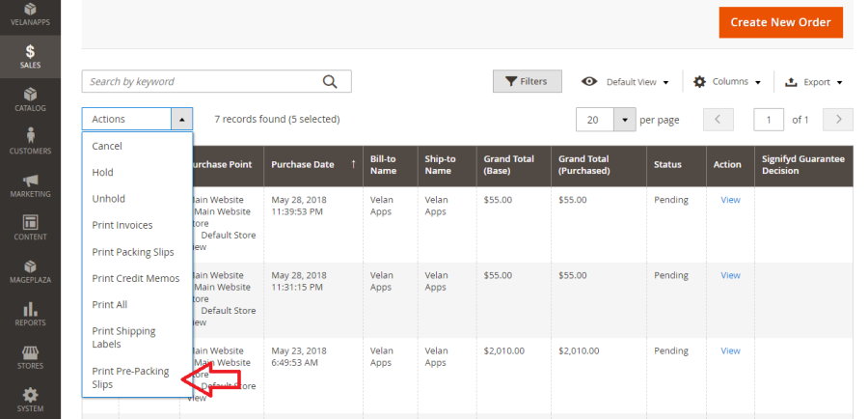Sort by Purchase Date column

tap(313, 164)
